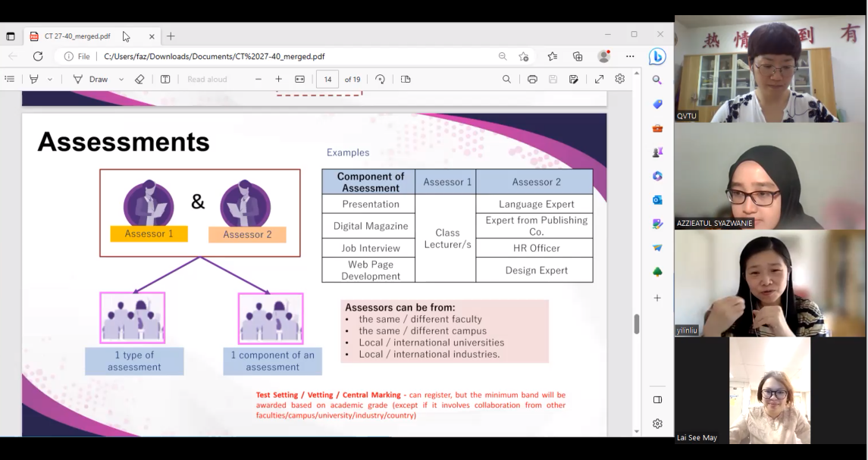868x460 pixels.
Task: Open the sidebar green tree icon
Action: click(657, 271)
